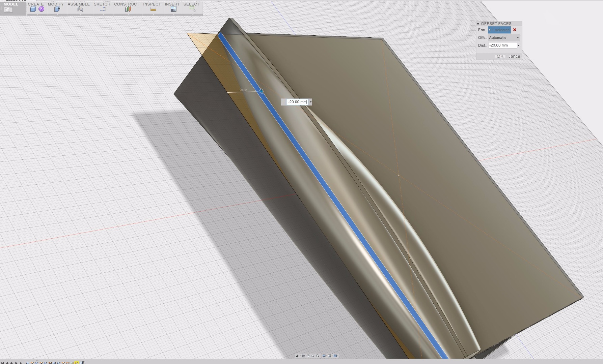Click the Modify Press Pull icon
The height and width of the screenshot is (364, 603).
[57, 9]
